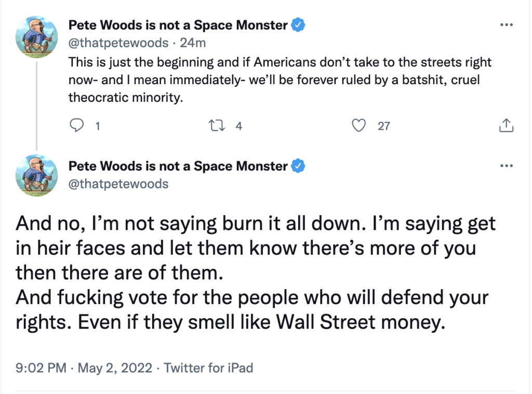Open the second tweet's display name link
The image size is (532, 394).
(178, 166)
